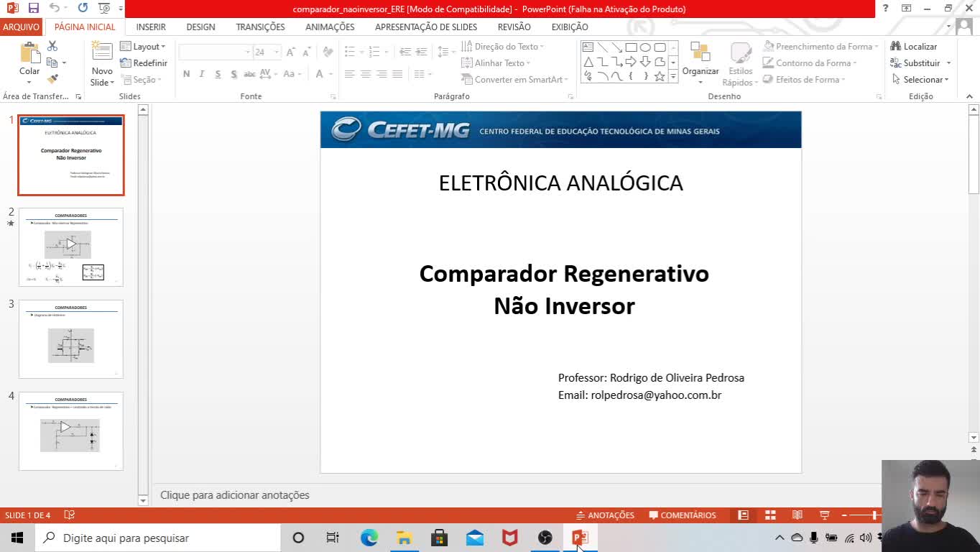Open the font name combo box
Viewport: 980px width, 552px height.
(215, 52)
